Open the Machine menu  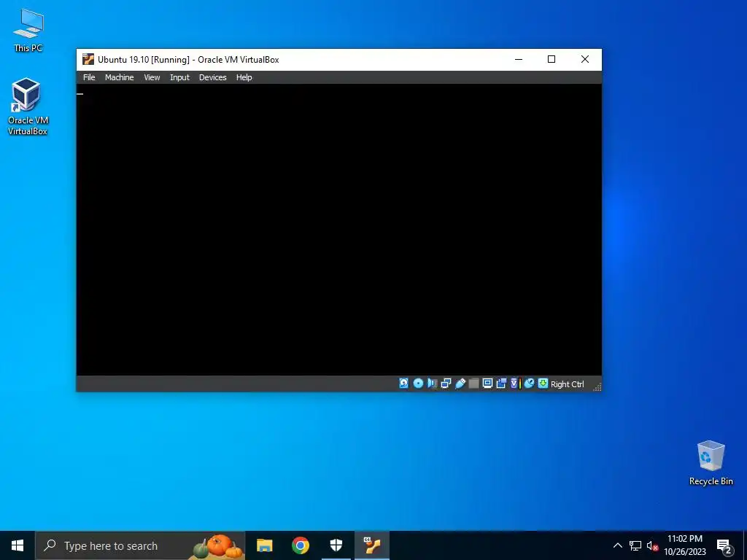(x=119, y=77)
